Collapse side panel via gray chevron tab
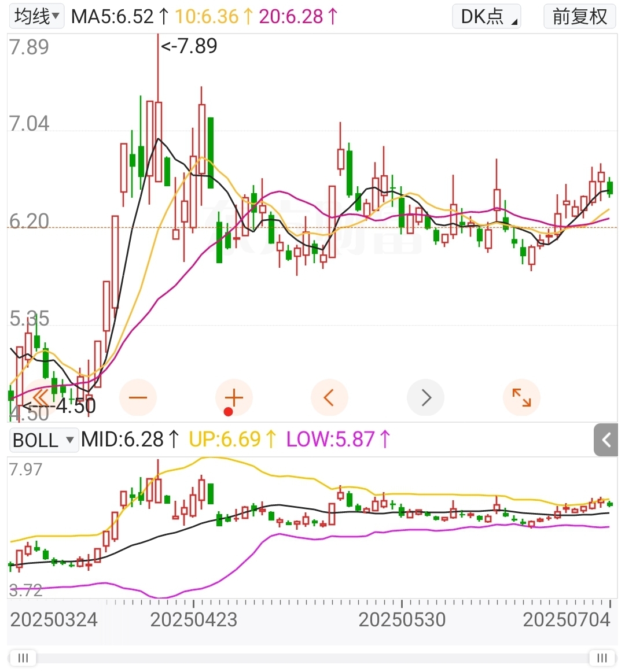Viewport: 625px width, 672px height. tap(606, 440)
